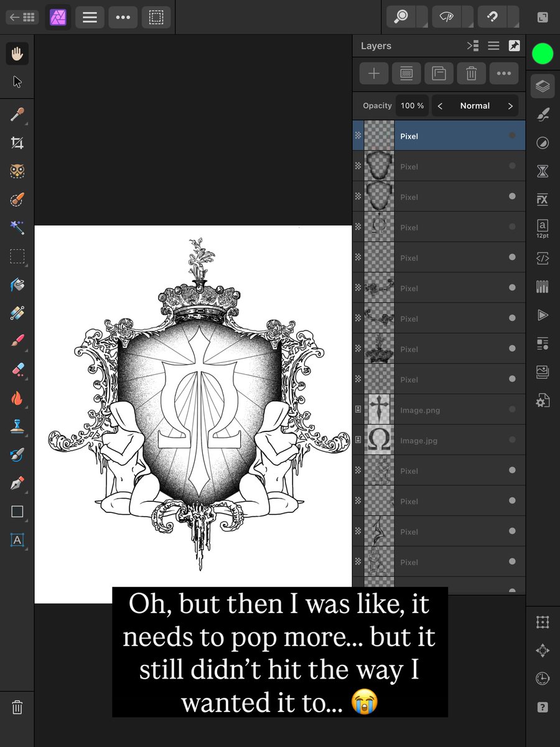Select the Crop tool
Image resolution: width=560 pixels, height=747 pixels.
point(17,143)
